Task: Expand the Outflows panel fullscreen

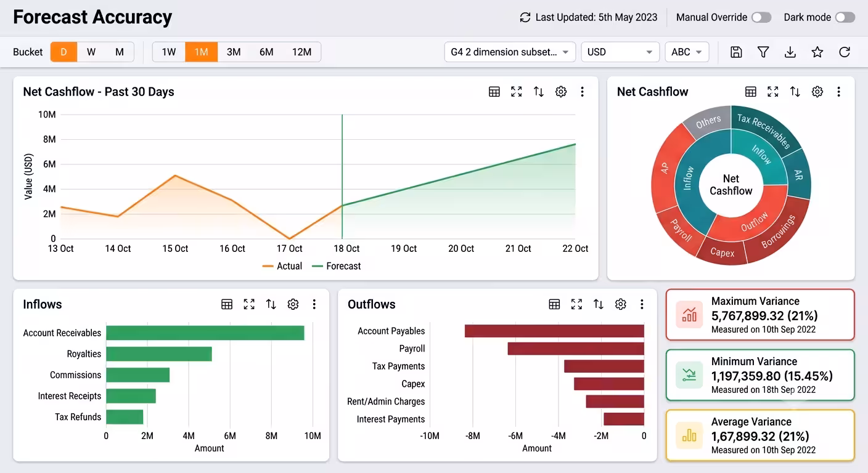Action: (x=576, y=304)
